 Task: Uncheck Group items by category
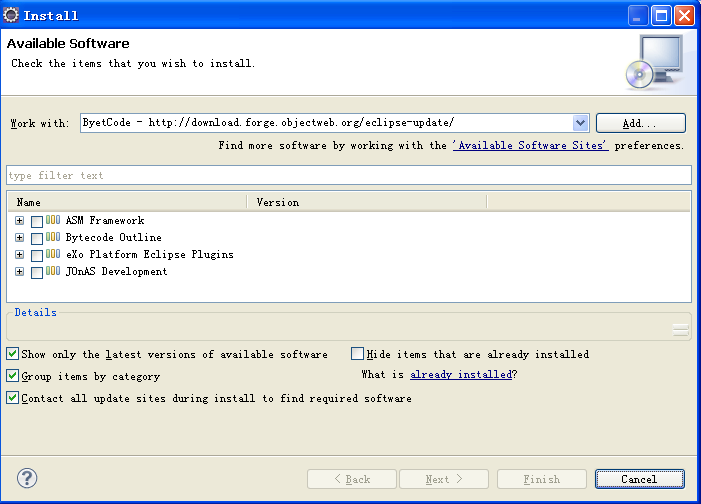pyautogui.click(x=13, y=376)
